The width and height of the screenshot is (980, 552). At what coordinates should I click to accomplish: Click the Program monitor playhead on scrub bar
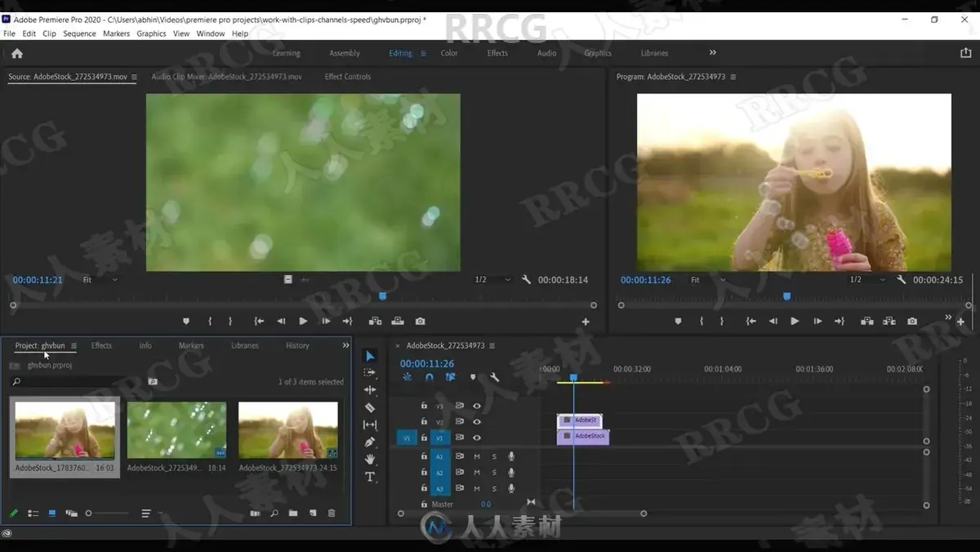tap(787, 296)
